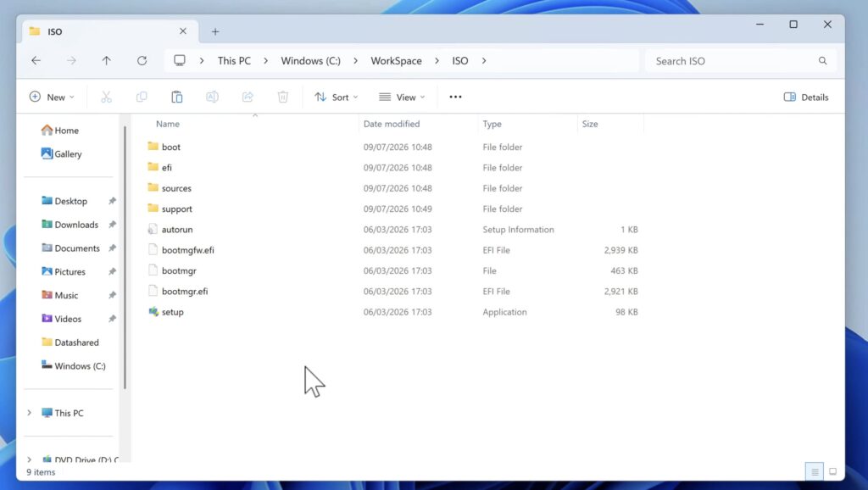Add a new tab with plus button
Viewport: 868px width, 490px height.
[215, 32]
